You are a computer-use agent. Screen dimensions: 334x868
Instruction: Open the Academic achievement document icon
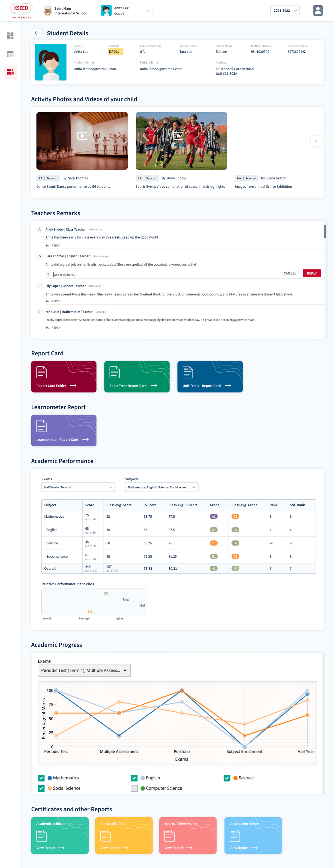click(x=41, y=836)
